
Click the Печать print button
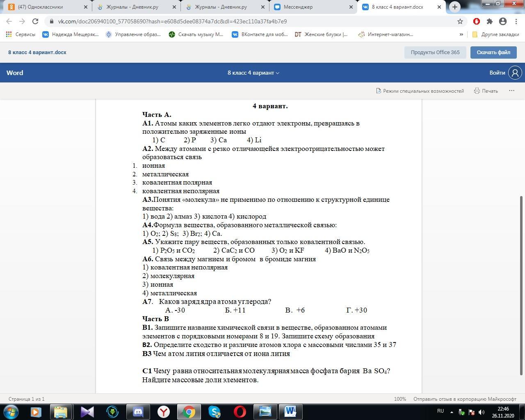(x=486, y=91)
